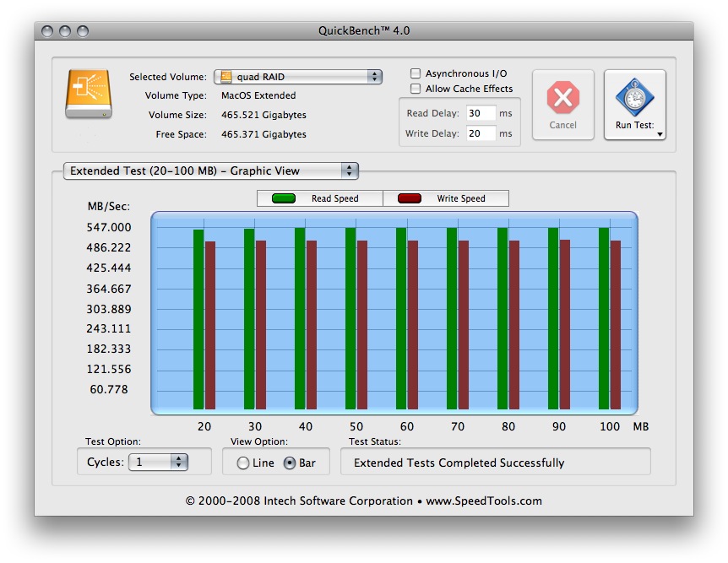Click the green window zoom button
Screen dimensions: 728x563
tap(83, 31)
